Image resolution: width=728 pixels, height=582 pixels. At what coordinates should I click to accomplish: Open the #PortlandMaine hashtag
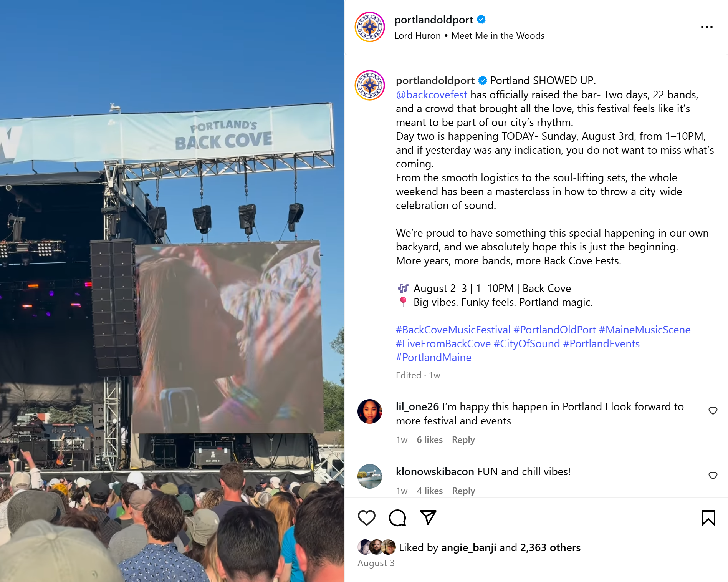[433, 357]
